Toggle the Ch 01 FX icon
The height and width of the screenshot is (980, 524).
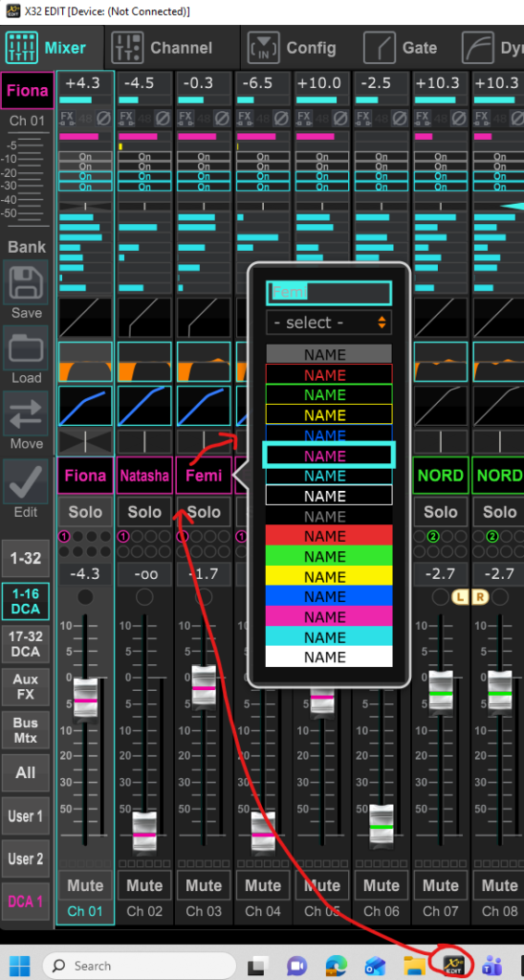67,117
